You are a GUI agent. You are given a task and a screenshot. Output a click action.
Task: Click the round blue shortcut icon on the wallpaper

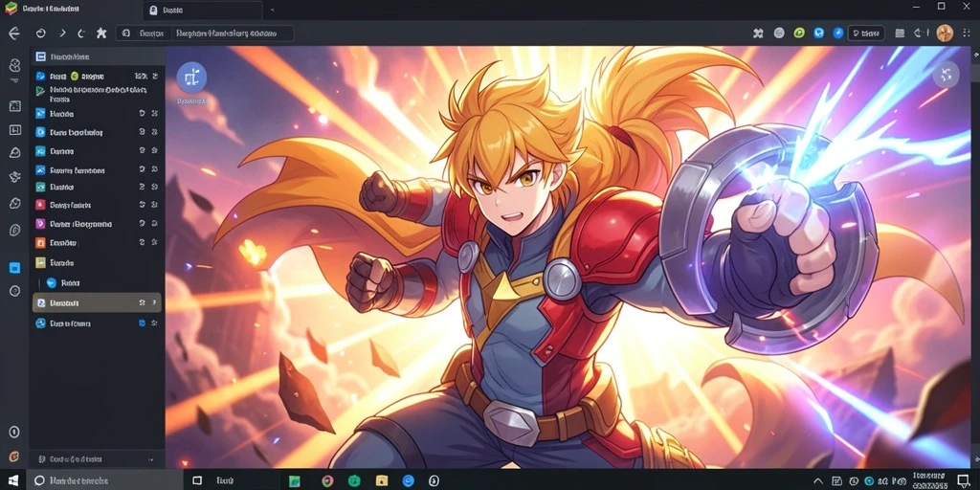click(x=191, y=78)
